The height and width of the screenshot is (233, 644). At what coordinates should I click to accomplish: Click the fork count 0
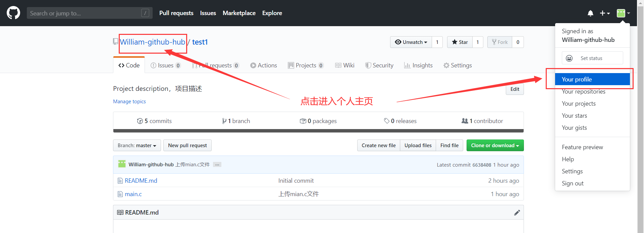click(518, 42)
